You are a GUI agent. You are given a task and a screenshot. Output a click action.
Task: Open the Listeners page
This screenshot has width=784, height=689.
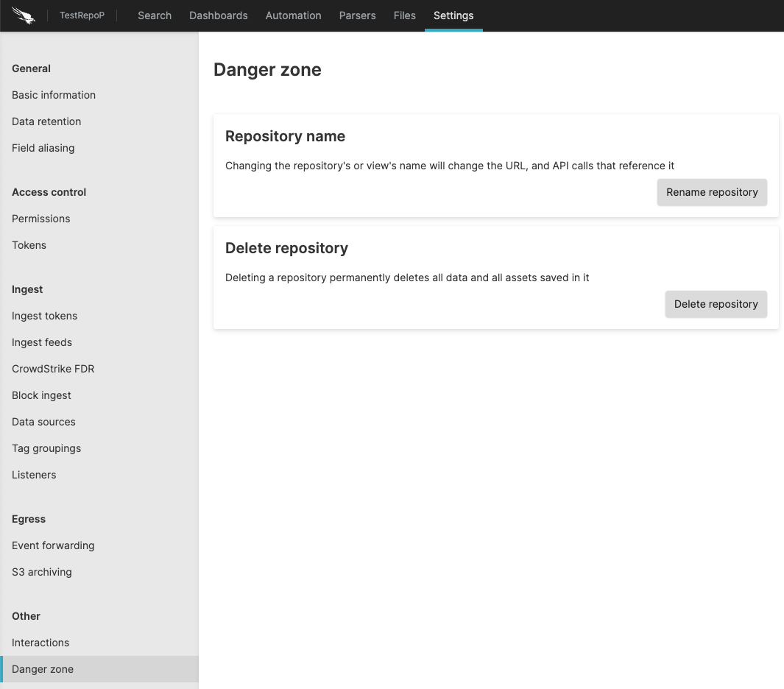pos(34,475)
